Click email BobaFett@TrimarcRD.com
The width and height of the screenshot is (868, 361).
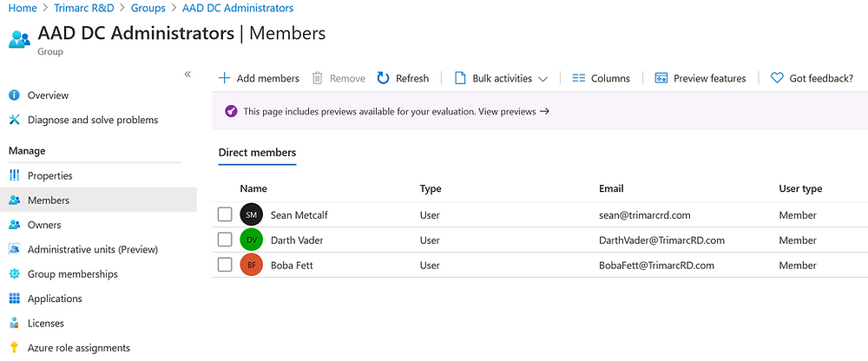pos(656,266)
